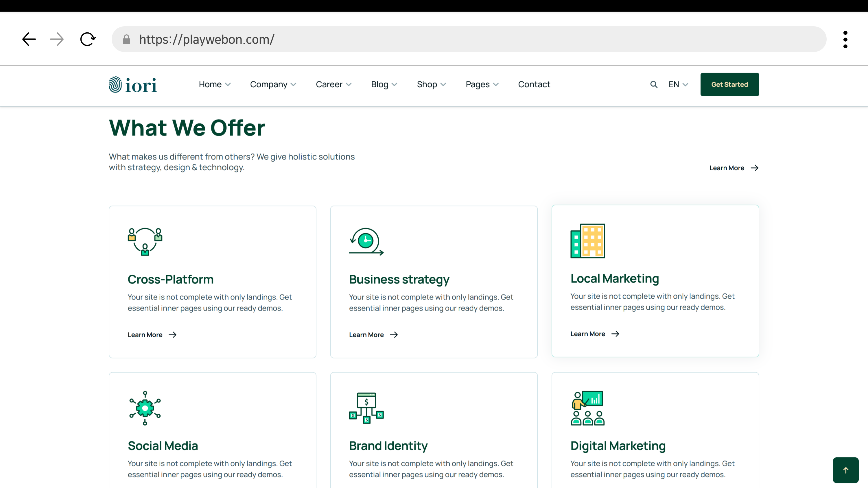Image resolution: width=868 pixels, height=488 pixels.
Task: Click the search magnifier icon
Action: [654, 84]
